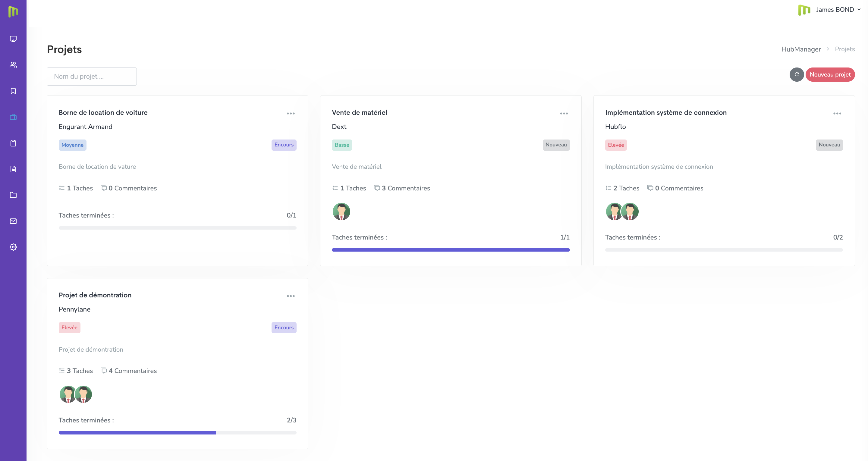The height and width of the screenshot is (461, 868).
Task: Open the clipboard icon in sidebar
Action: [x=13, y=143]
